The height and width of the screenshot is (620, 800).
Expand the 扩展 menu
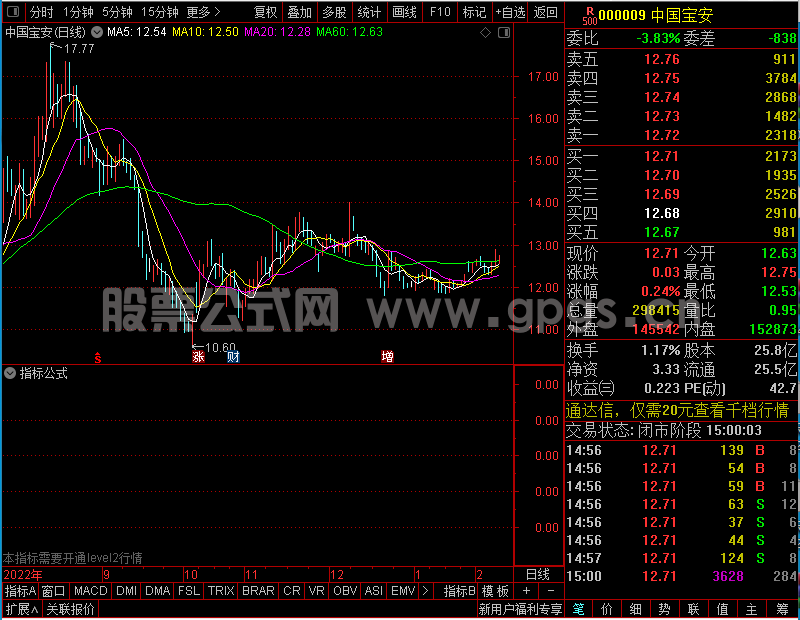pyautogui.click(x=22, y=609)
